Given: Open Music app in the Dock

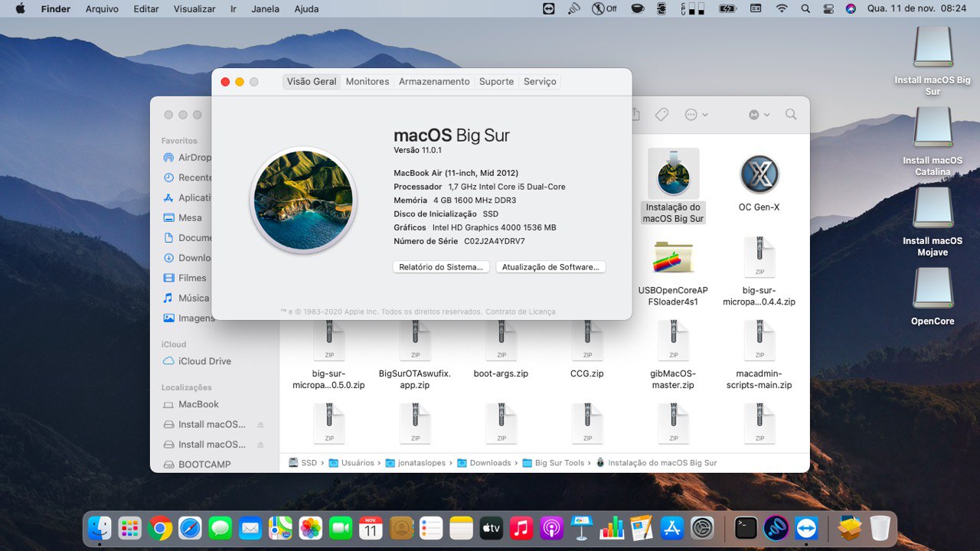Looking at the screenshot, I should click(x=521, y=528).
